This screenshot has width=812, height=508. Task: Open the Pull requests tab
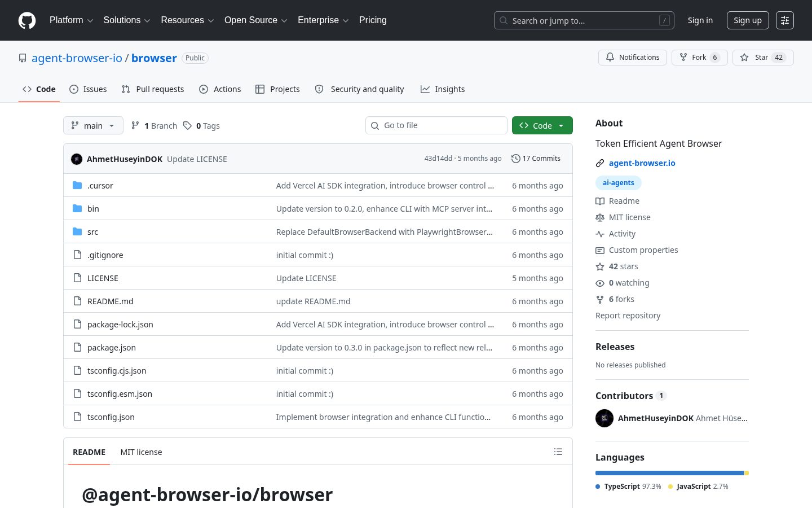coord(153,89)
